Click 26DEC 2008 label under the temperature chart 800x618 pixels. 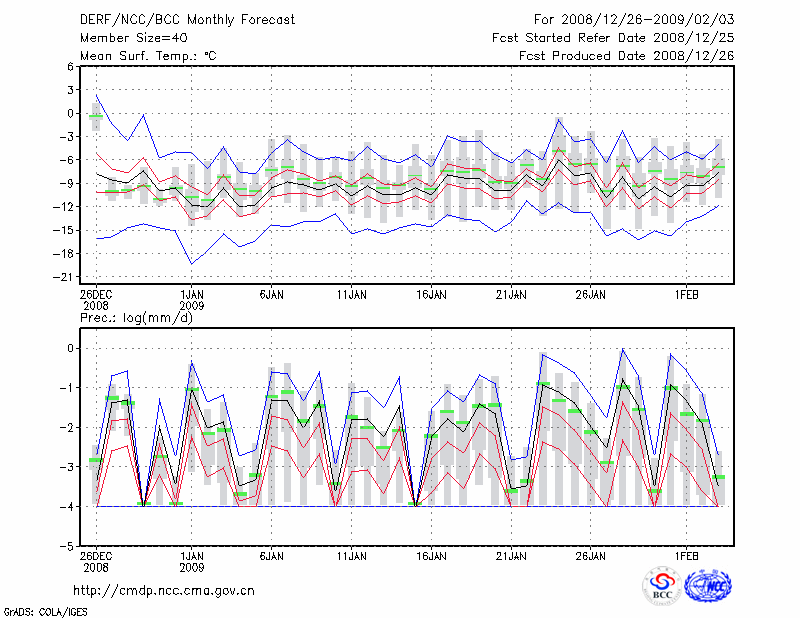tap(96, 300)
